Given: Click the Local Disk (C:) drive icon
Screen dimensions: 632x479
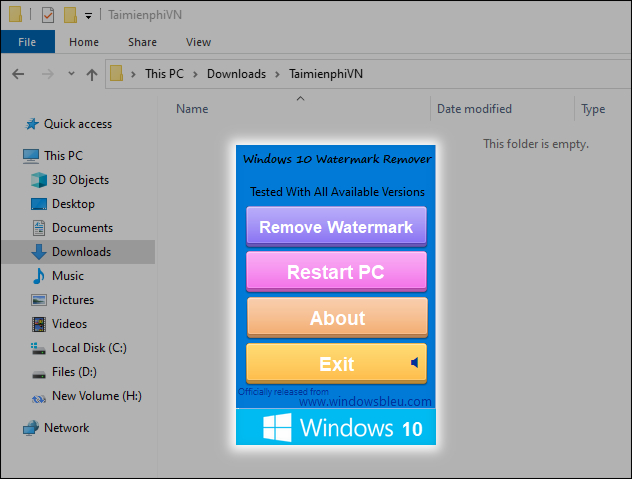Looking at the screenshot, I should (38, 348).
